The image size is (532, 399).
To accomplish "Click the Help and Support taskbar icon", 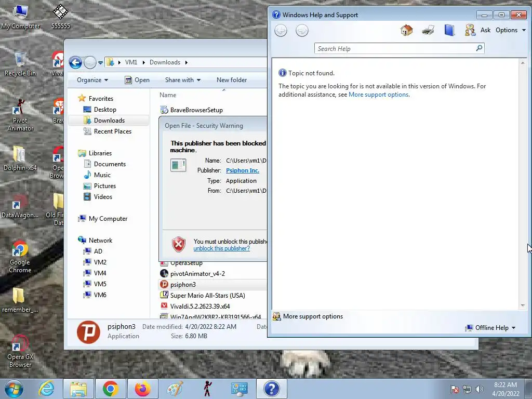I will click(271, 389).
